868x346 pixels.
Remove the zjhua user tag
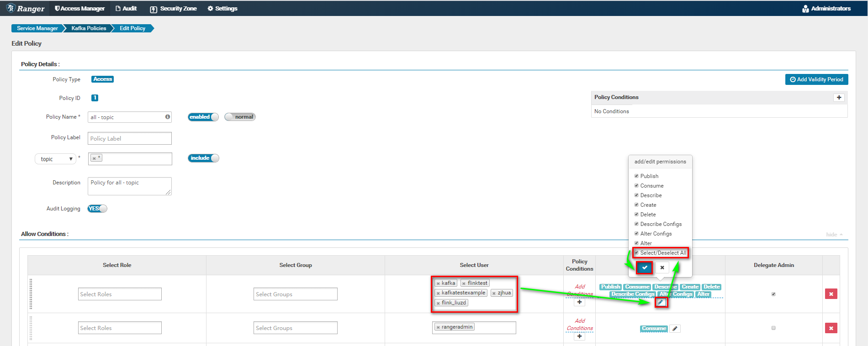pos(494,293)
